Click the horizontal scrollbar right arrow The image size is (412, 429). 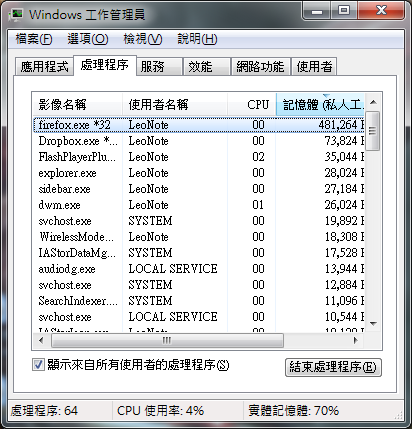tap(356, 340)
